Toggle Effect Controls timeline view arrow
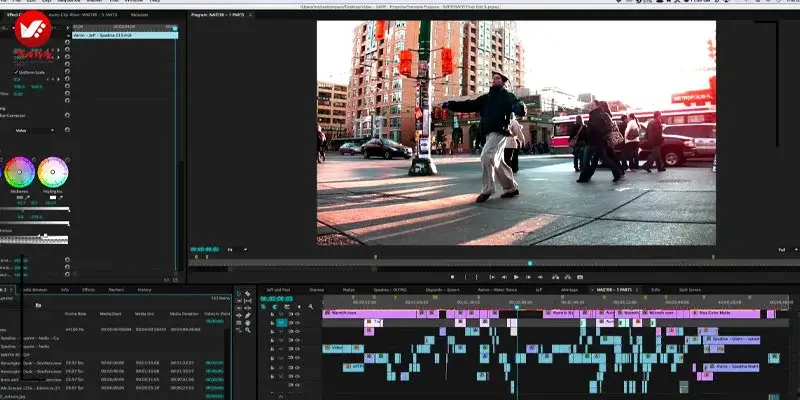 (68, 28)
